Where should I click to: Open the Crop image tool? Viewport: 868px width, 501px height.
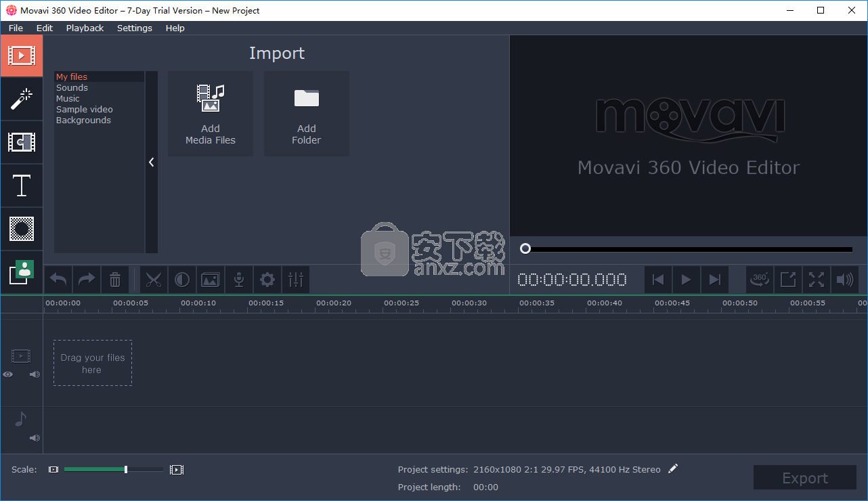[x=211, y=280]
